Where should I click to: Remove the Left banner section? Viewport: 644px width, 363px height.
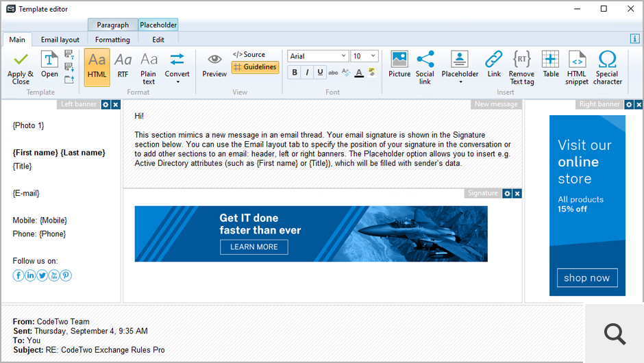point(116,105)
